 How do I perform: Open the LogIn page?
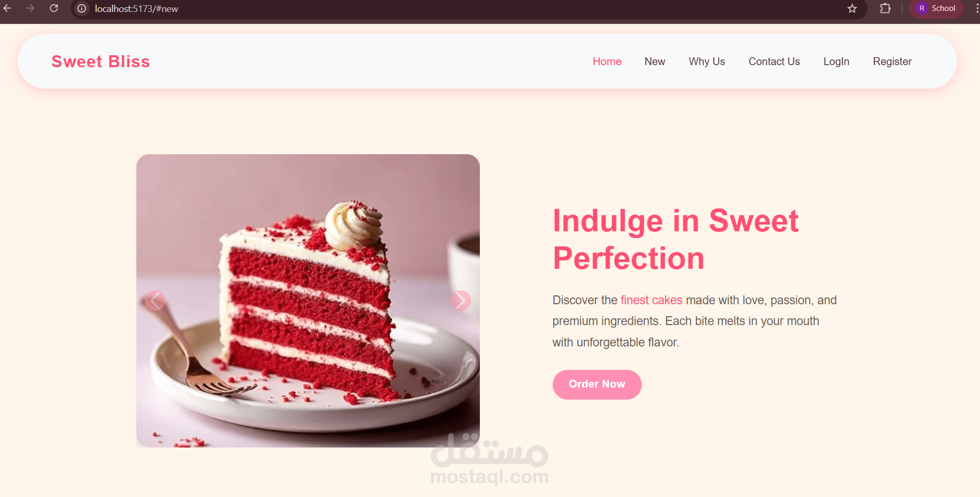[x=836, y=61]
